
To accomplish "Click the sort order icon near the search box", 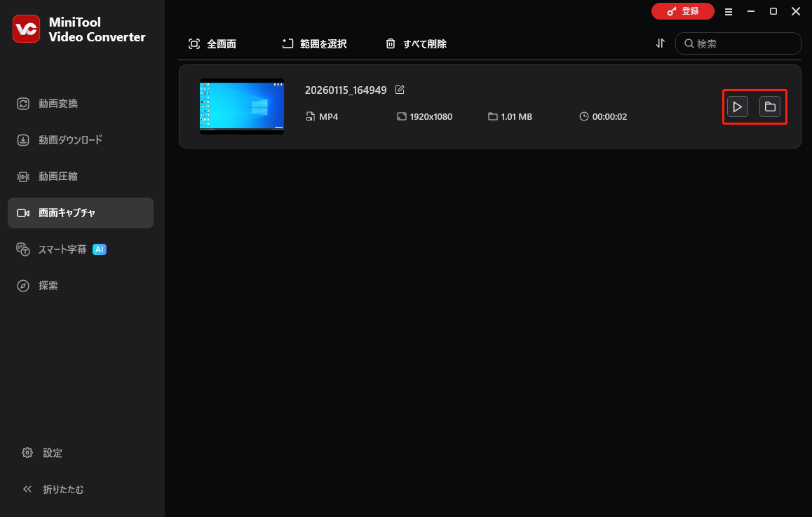I will (660, 43).
